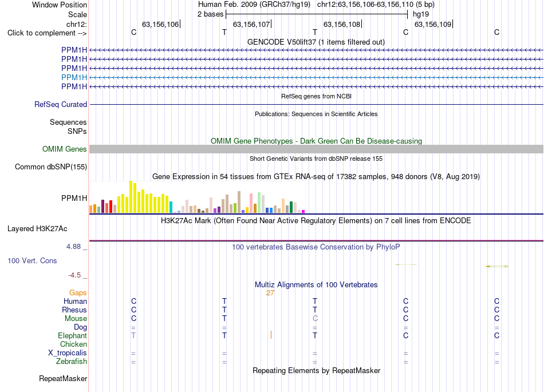The image size is (544, 392).
Task: Click the dark red GTEx expression bar
Action: [x=103, y=206]
